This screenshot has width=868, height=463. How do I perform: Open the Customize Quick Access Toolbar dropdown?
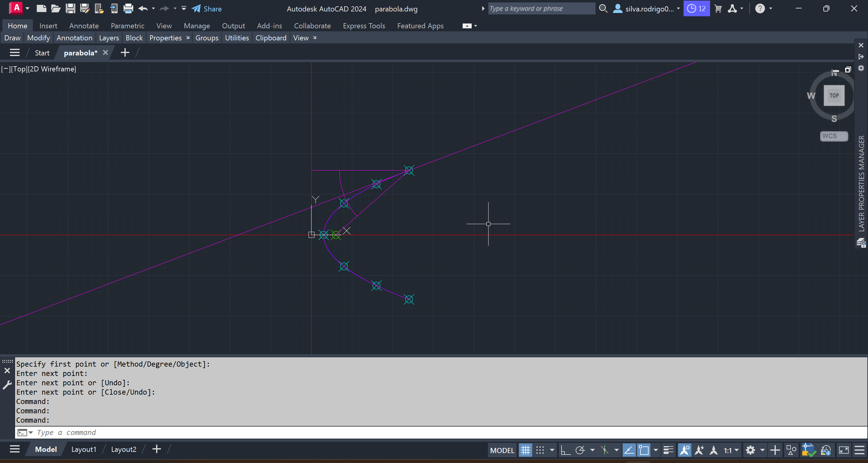tap(184, 8)
